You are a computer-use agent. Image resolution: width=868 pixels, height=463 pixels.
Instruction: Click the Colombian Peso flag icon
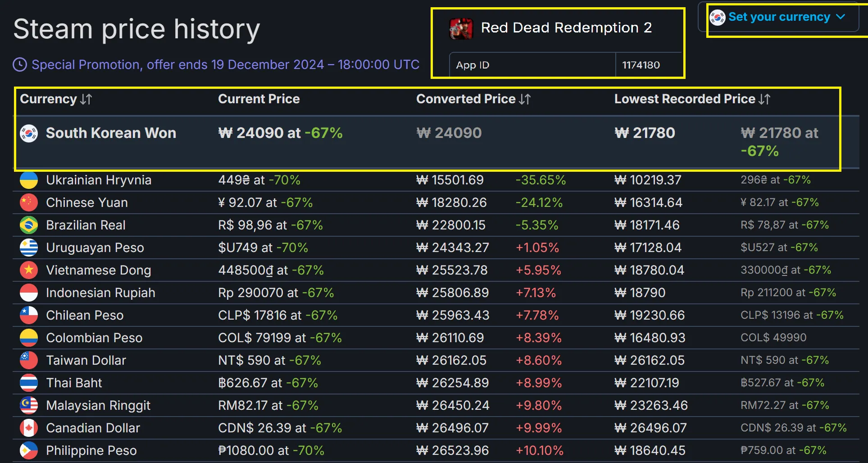click(x=29, y=338)
